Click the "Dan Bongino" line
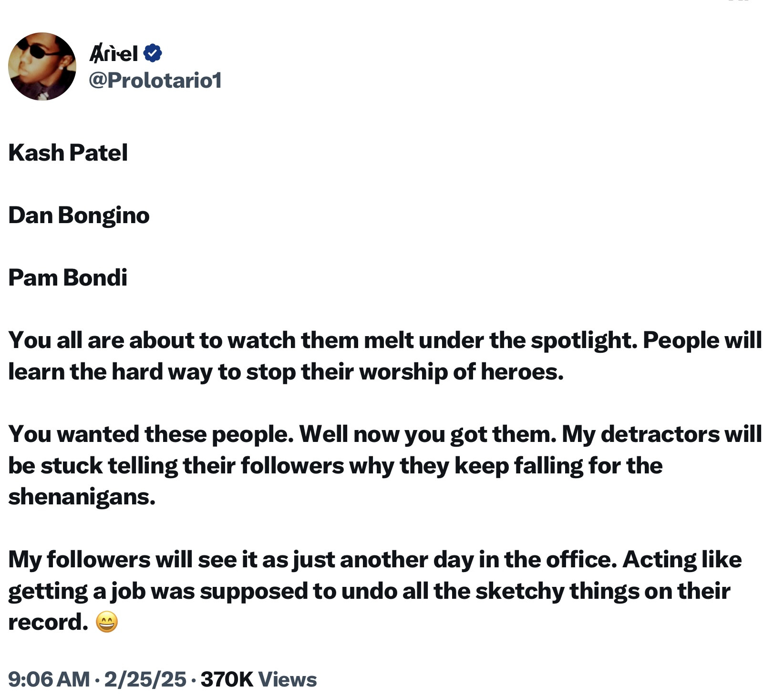The width and height of the screenshot is (784, 697). coord(79,215)
